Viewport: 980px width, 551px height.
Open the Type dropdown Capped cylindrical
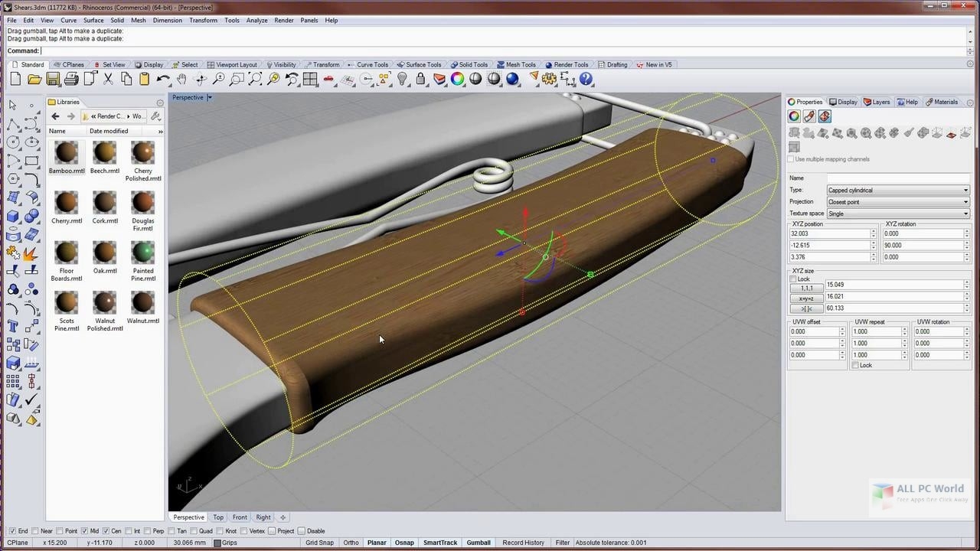[897, 190]
